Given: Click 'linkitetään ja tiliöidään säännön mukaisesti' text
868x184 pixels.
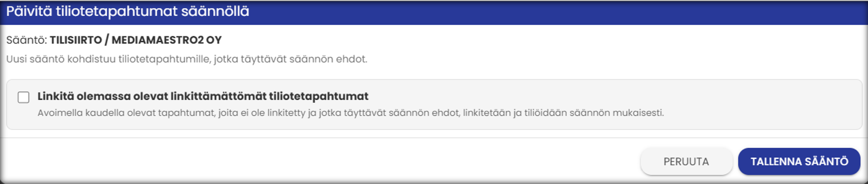Looking at the screenshot, I should (564, 113).
